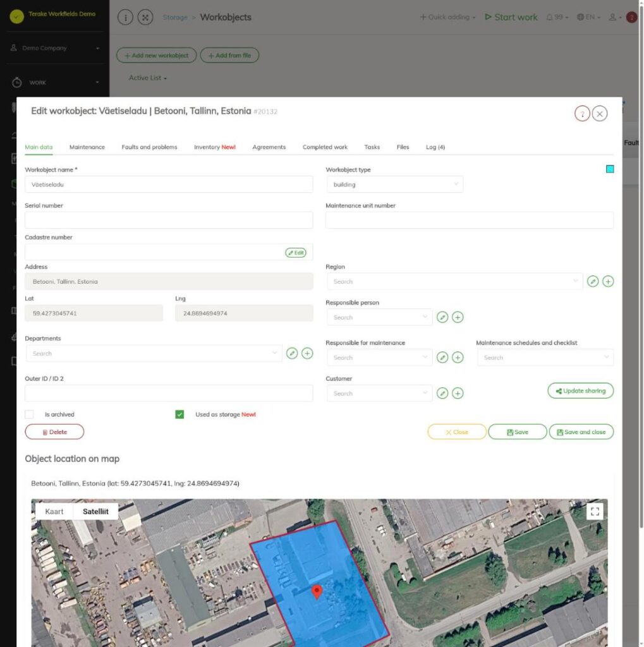Image resolution: width=644 pixels, height=647 pixels.
Task: Switch to the Maintenance tab
Action: pyautogui.click(x=87, y=147)
